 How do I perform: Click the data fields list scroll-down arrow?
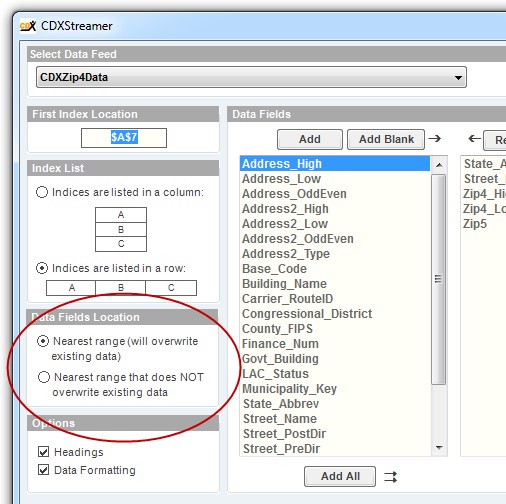coord(439,447)
